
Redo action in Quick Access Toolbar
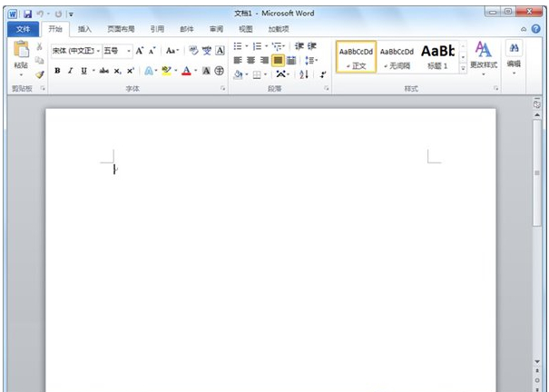(x=58, y=14)
